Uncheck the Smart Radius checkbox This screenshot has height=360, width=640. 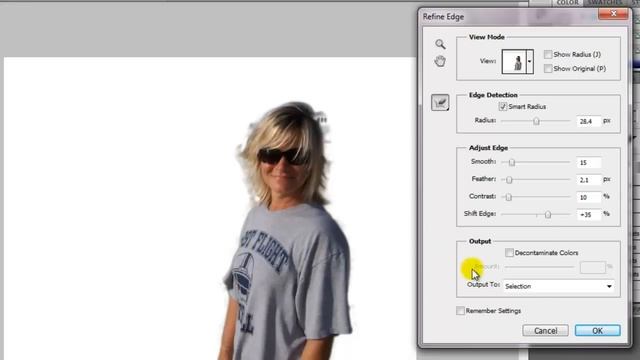tap(503, 107)
